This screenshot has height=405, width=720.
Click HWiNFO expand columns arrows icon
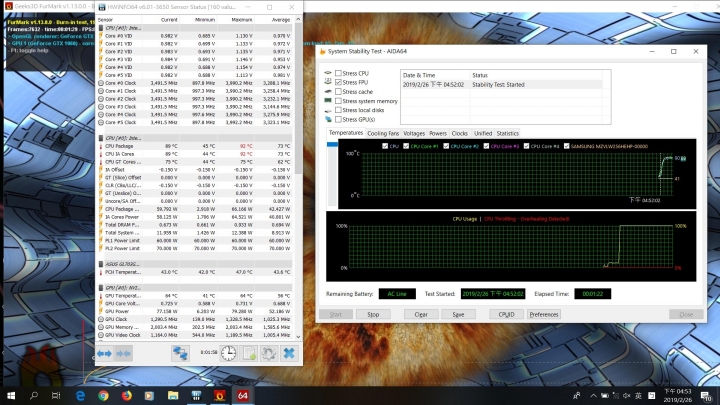tap(104, 353)
